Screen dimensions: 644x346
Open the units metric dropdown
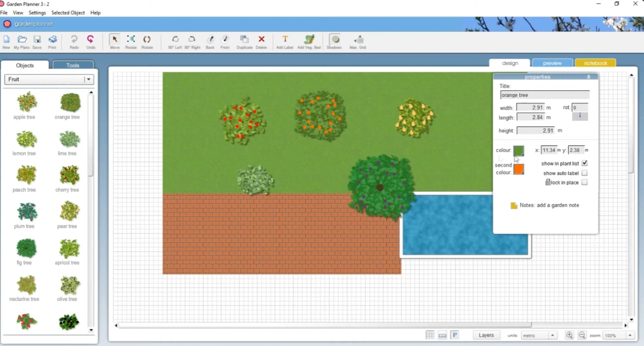click(x=552, y=336)
